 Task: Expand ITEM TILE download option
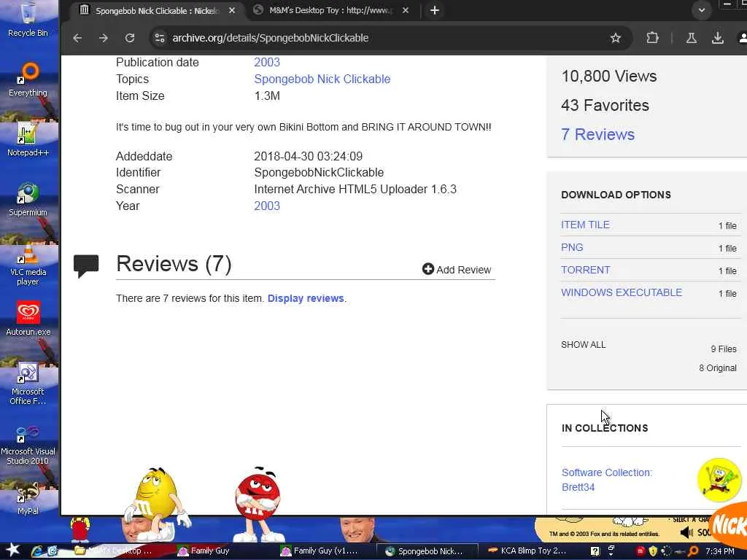[585, 225]
